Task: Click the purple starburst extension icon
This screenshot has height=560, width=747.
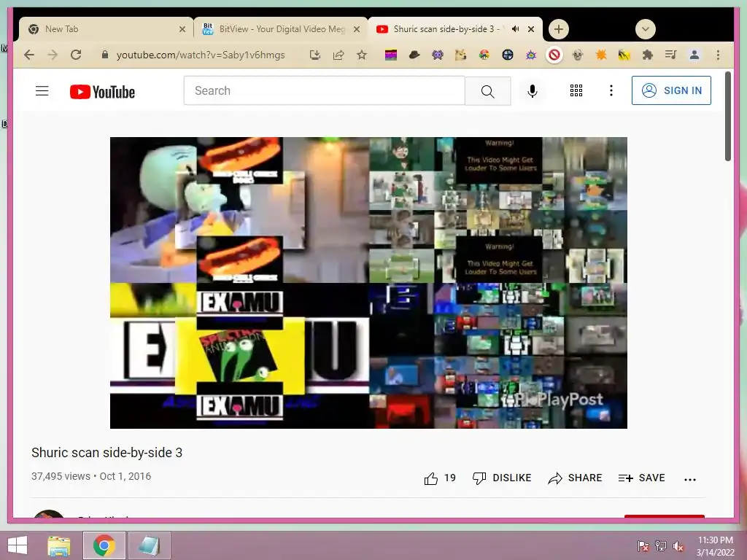Action: point(531,55)
